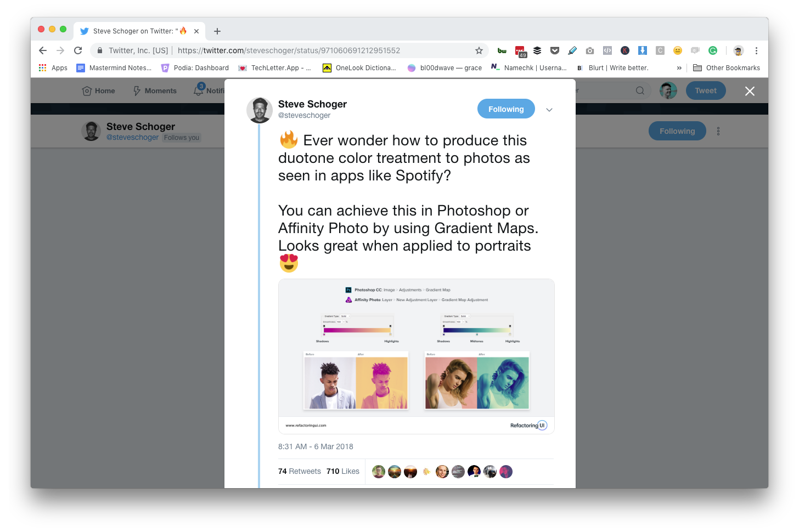This screenshot has width=799, height=532.
Task: Click the tweet timestamp 8:31 AM - 6 Mar 2018
Action: tap(316, 446)
